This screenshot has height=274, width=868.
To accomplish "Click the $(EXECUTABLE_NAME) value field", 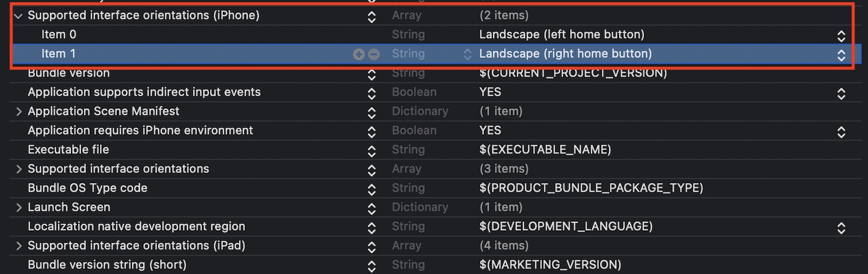I will 545,150.
